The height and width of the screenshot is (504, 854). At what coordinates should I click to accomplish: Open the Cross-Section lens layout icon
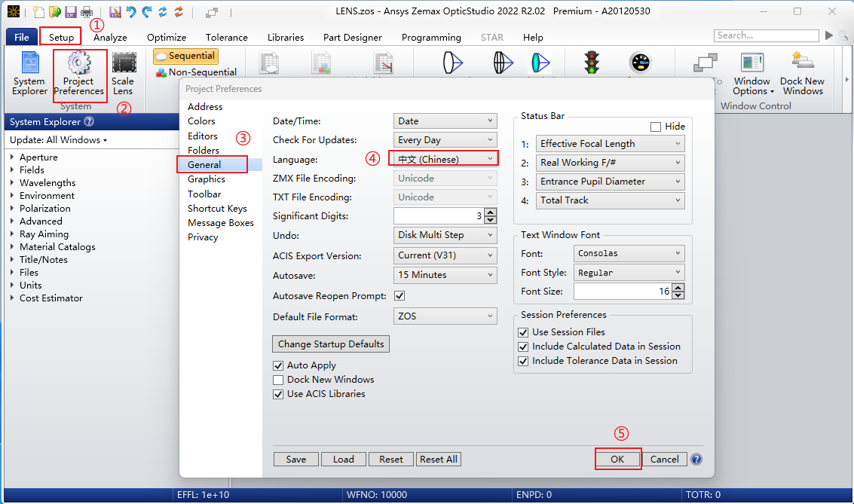click(453, 63)
